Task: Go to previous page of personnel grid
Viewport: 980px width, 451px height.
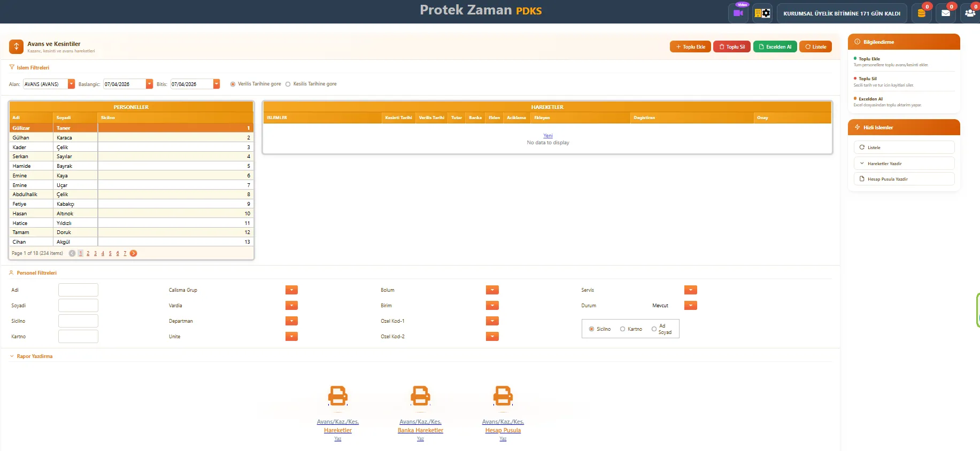Action: (72, 253)
